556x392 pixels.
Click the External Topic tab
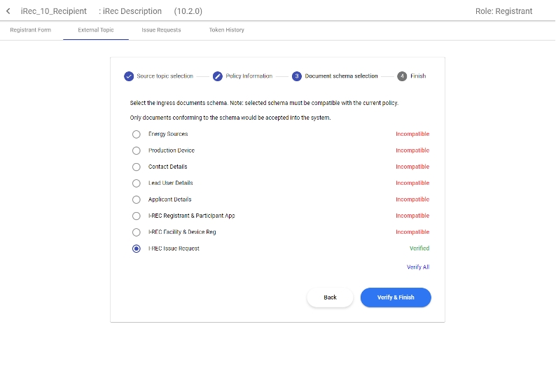[96, 30]
